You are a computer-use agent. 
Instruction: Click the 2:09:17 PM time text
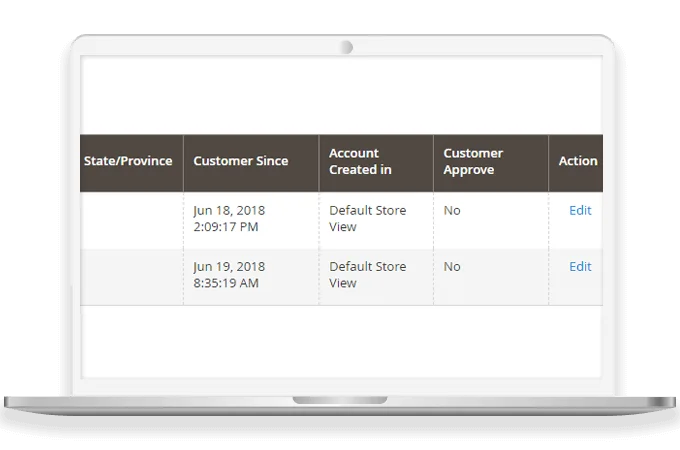pos(226,227)
